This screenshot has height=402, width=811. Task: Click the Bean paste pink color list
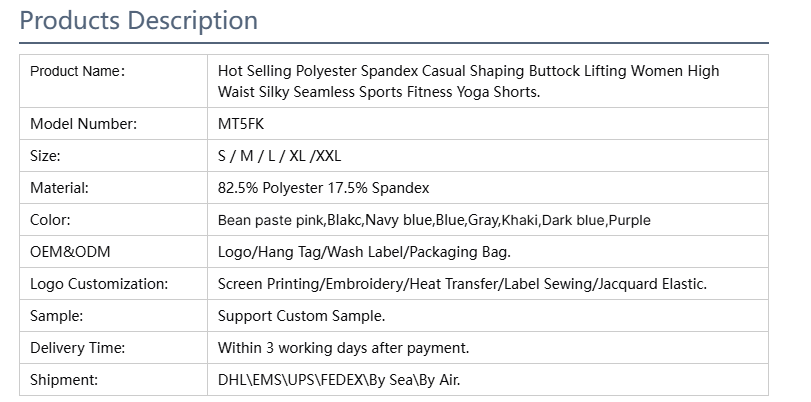[434, 220]
